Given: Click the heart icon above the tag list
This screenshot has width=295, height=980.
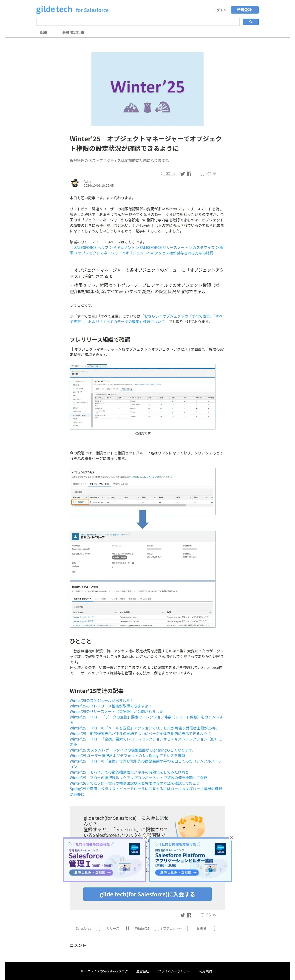Looking at the screenshot, I should (x=209, y=915).
